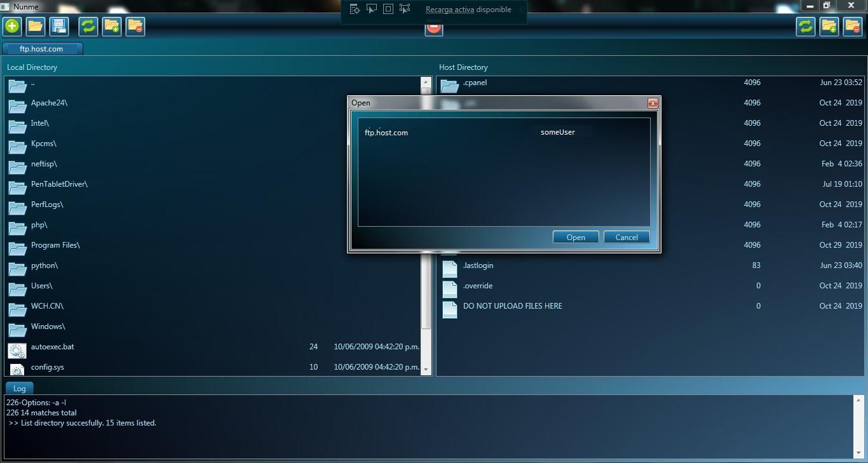The height and width of the screenshot is (463, 868).
Task: Click the autoexec.bat size value 24
Action: tap(313, 346)
